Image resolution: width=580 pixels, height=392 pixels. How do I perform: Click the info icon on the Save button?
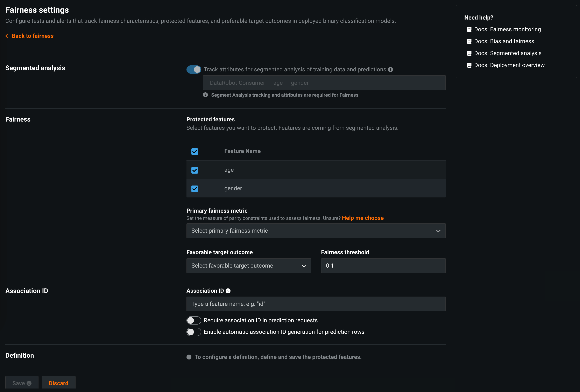pos(29,383)
